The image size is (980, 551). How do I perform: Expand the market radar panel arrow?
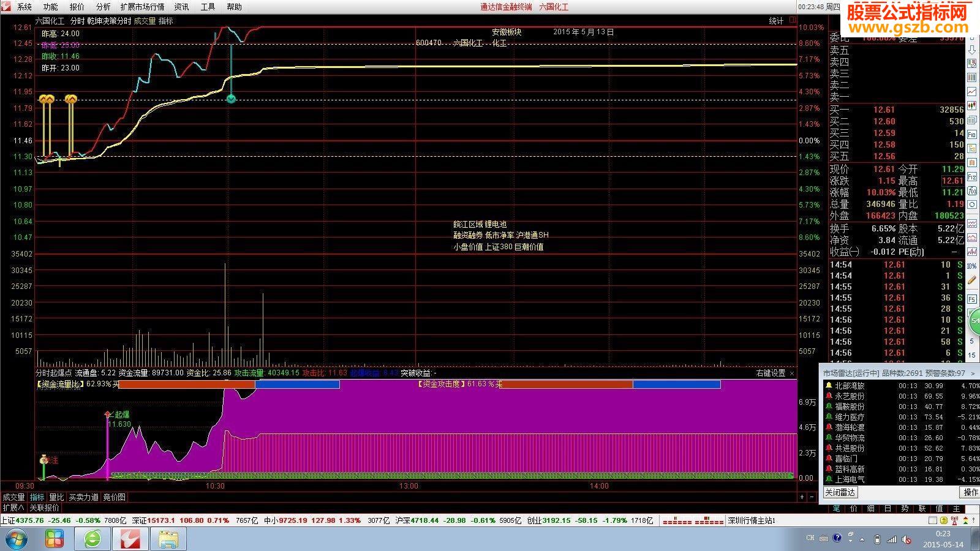[x=974, y=373]
